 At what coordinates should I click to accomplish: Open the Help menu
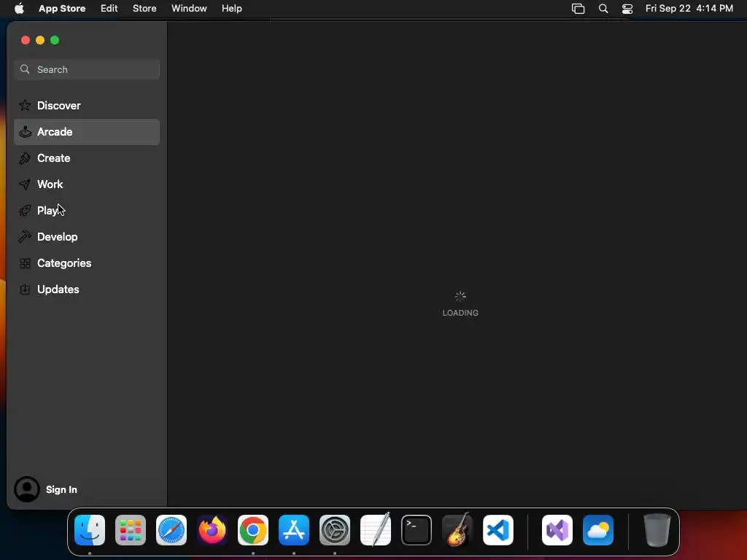231,9
